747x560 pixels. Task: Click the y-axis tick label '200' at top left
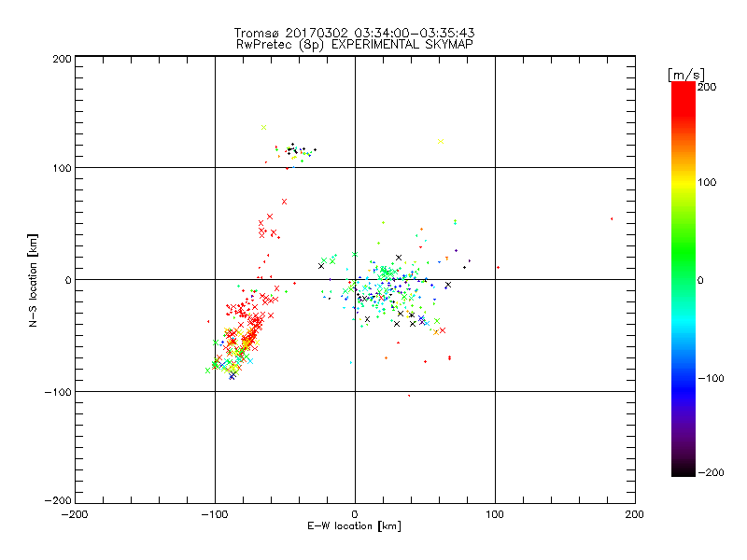point(62,59)
